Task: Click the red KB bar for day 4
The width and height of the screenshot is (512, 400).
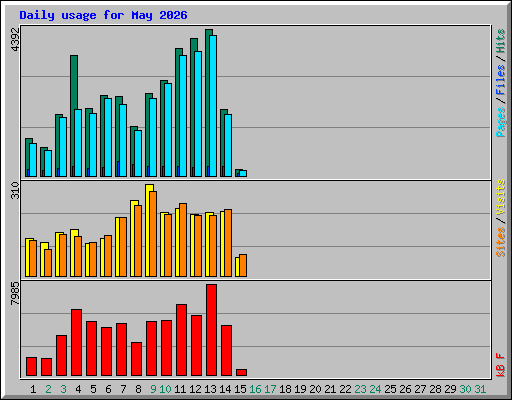Action: pyautogui.click(x=76, y=343)
